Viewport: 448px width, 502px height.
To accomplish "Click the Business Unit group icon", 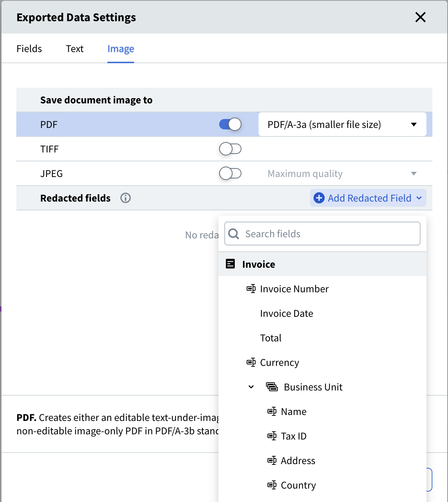I will click(x=272, y=387).
